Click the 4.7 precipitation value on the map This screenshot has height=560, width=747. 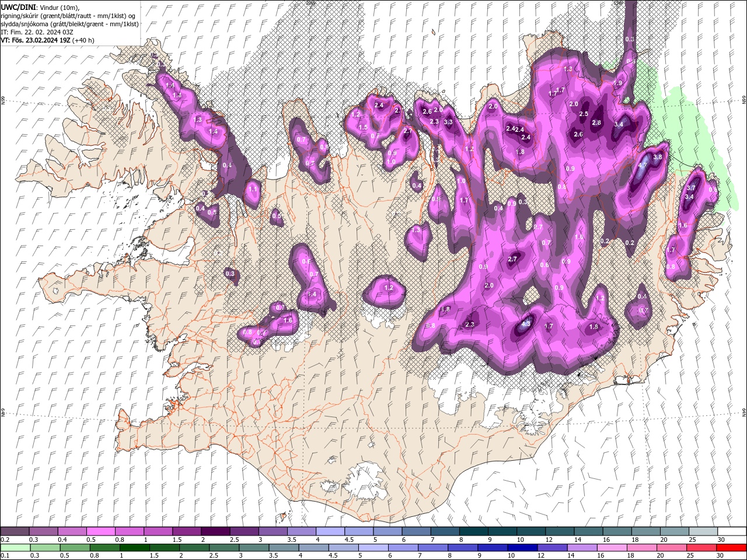[643, 166]
